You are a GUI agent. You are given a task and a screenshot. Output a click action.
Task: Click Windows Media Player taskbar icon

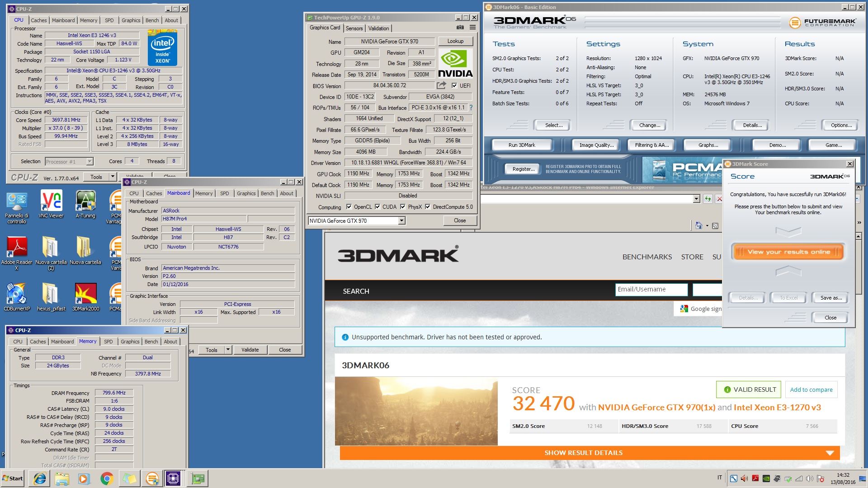tap(84, 478)
